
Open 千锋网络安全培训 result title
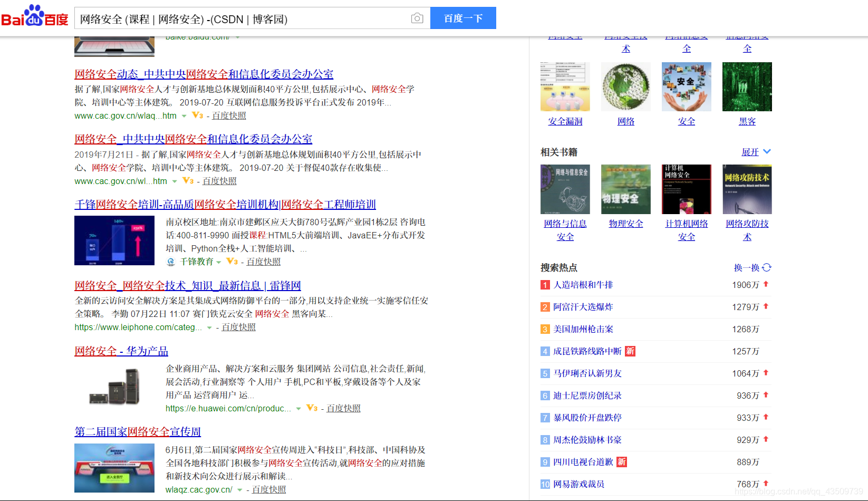click(x=225, y=205)
